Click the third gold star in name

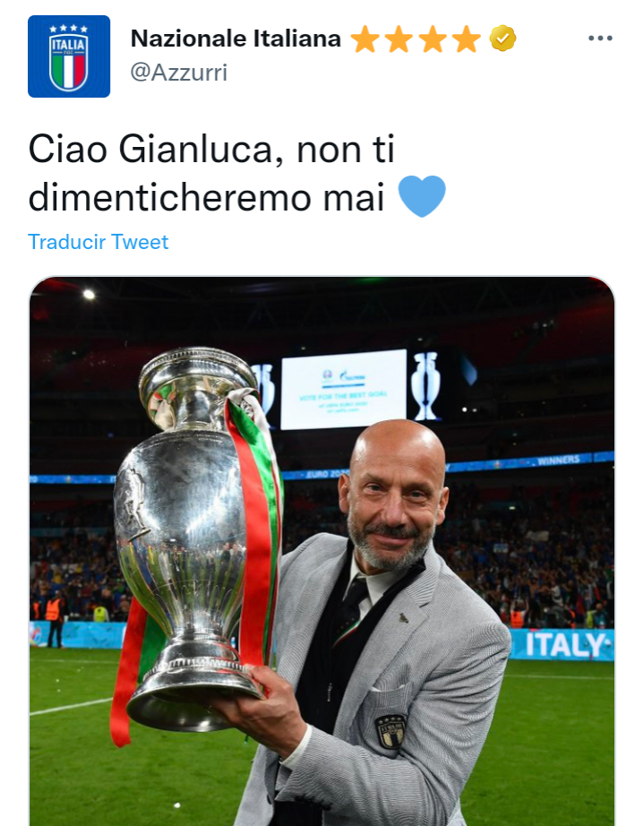click(x=433, y=39)
